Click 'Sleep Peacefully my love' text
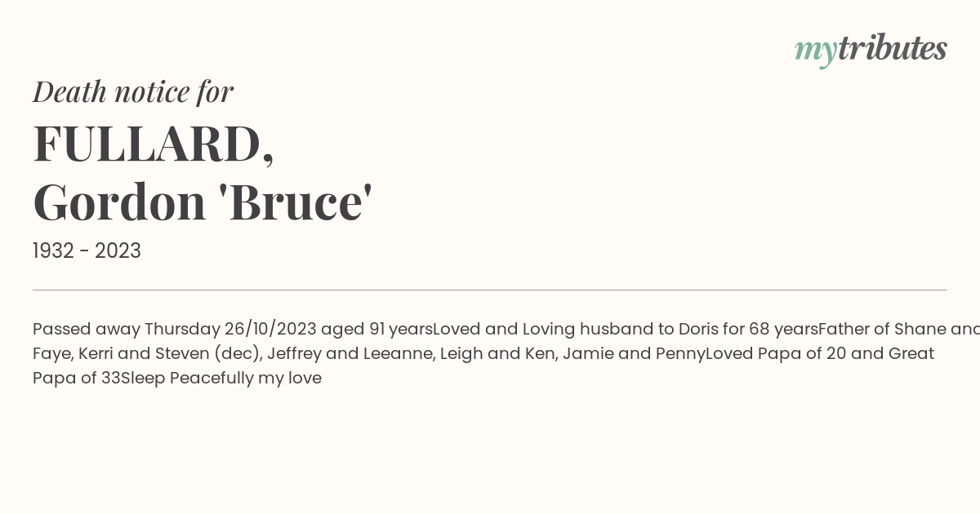Image resolution: width=980 pixels, height=514 pixels. pyautogui.click(x=221, y=379)
